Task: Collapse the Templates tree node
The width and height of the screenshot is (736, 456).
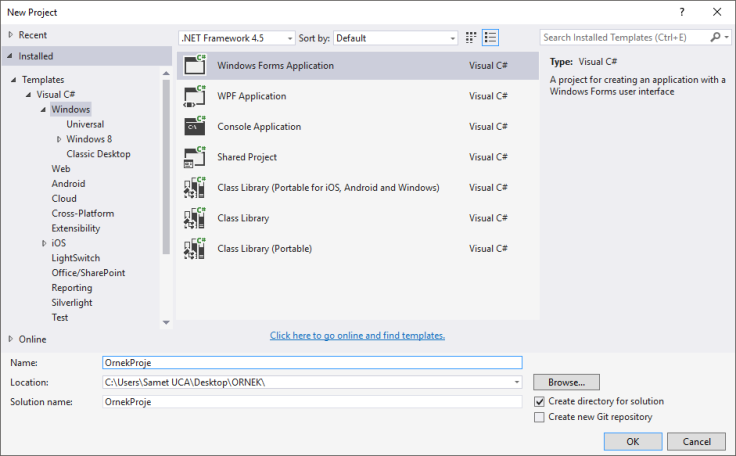Action: [14, 79]
